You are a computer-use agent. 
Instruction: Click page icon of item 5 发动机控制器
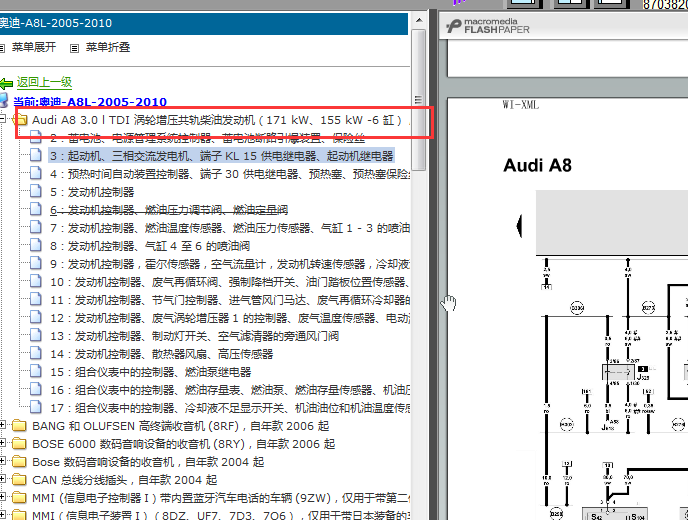[x=36, y=191]
